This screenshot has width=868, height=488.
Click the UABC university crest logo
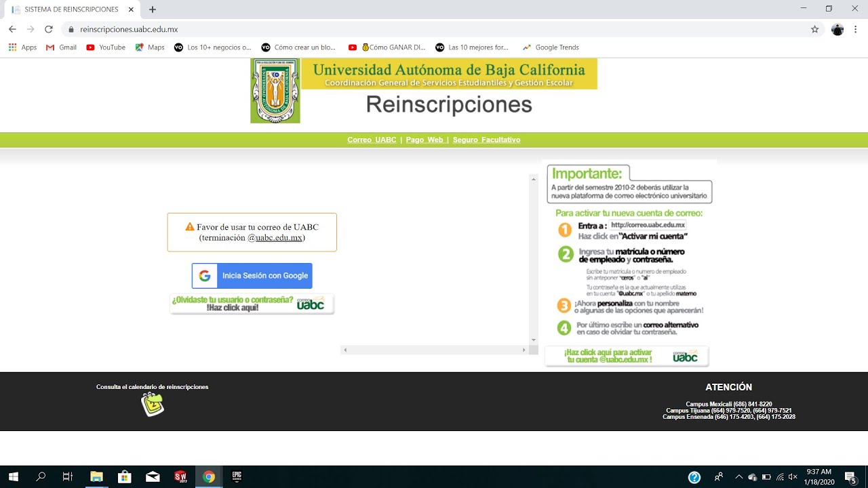pyautogui.click(x=275, y=90)
